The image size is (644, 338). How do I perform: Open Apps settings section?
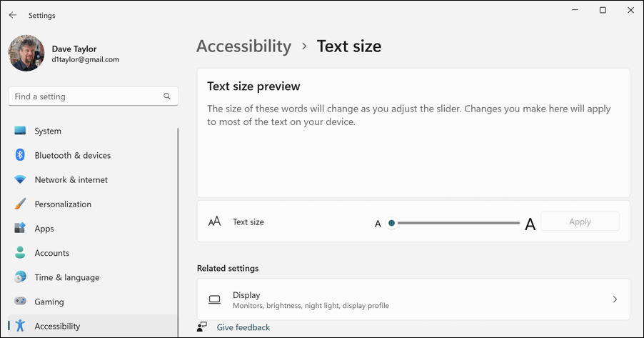(93, 228)
